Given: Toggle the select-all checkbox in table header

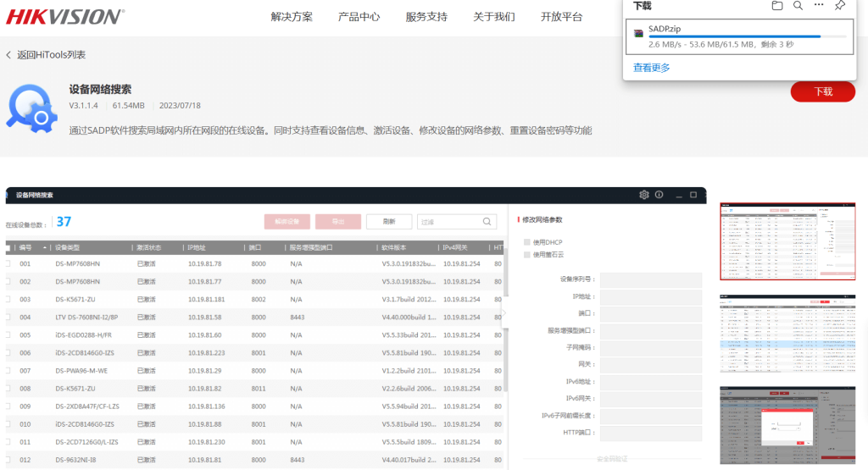Looking at the screenshot, I should (8, 248).
